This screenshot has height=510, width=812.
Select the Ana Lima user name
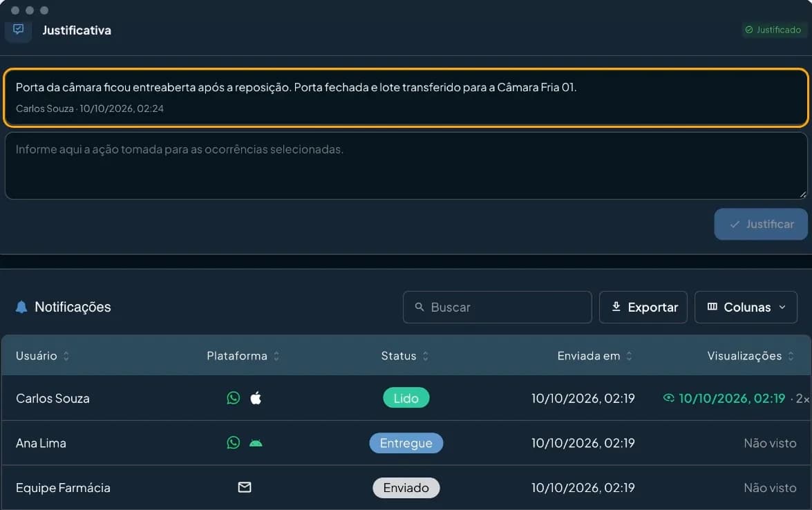[x=41, y=443]
